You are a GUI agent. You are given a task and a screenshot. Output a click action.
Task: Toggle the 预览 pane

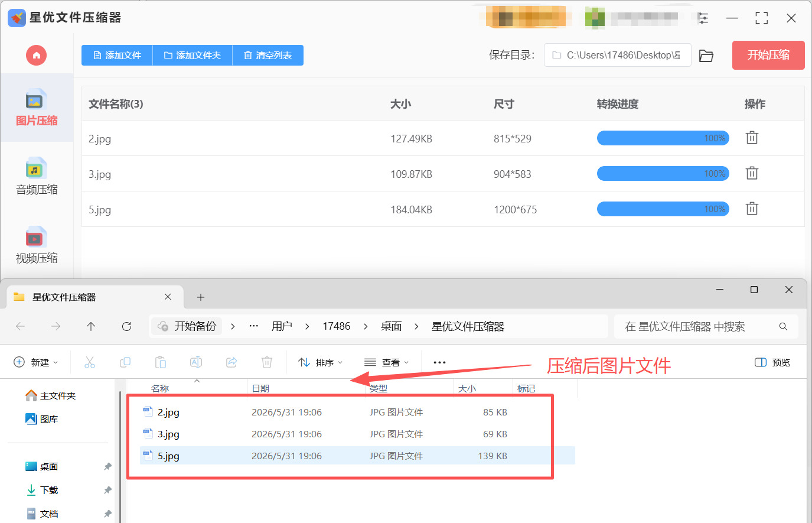coord(772,362)
